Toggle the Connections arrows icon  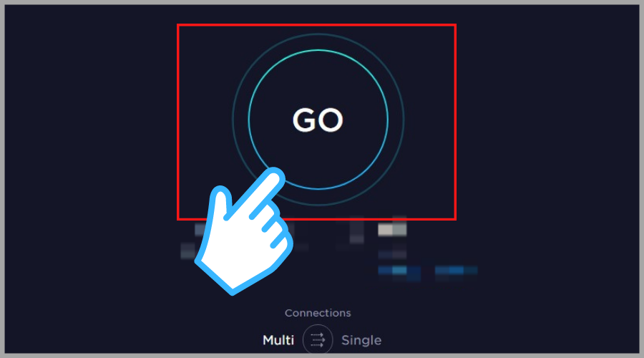coord(318,339)
